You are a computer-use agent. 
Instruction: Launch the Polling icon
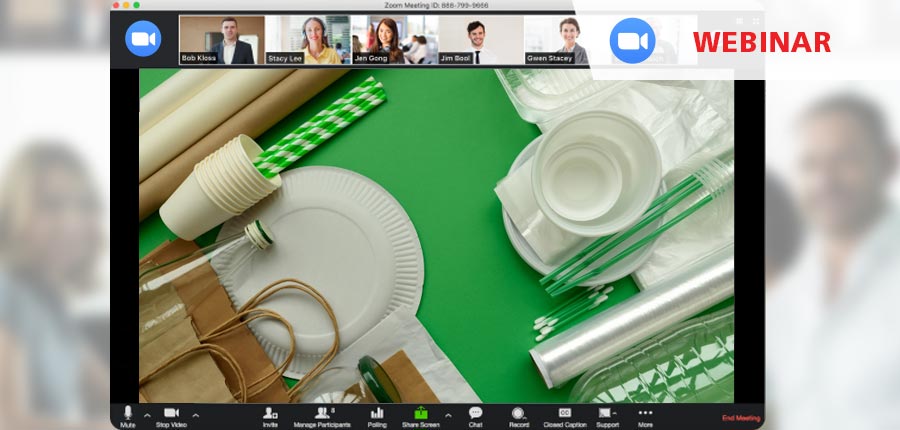point(377,414)
